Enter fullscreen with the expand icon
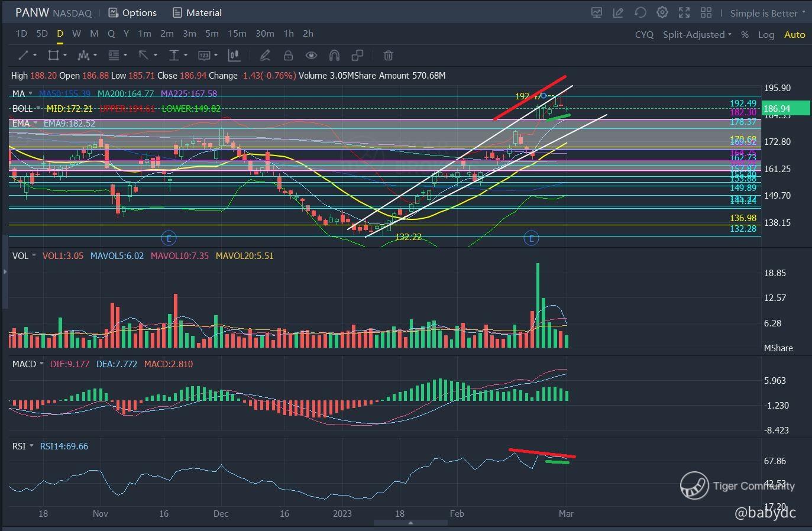 [684, 12]
